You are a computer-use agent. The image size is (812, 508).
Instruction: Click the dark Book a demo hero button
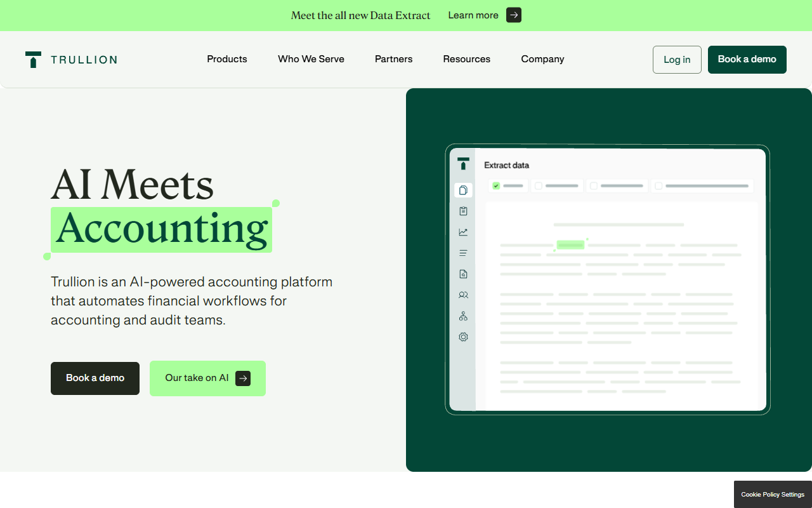(x=95, y=378)
